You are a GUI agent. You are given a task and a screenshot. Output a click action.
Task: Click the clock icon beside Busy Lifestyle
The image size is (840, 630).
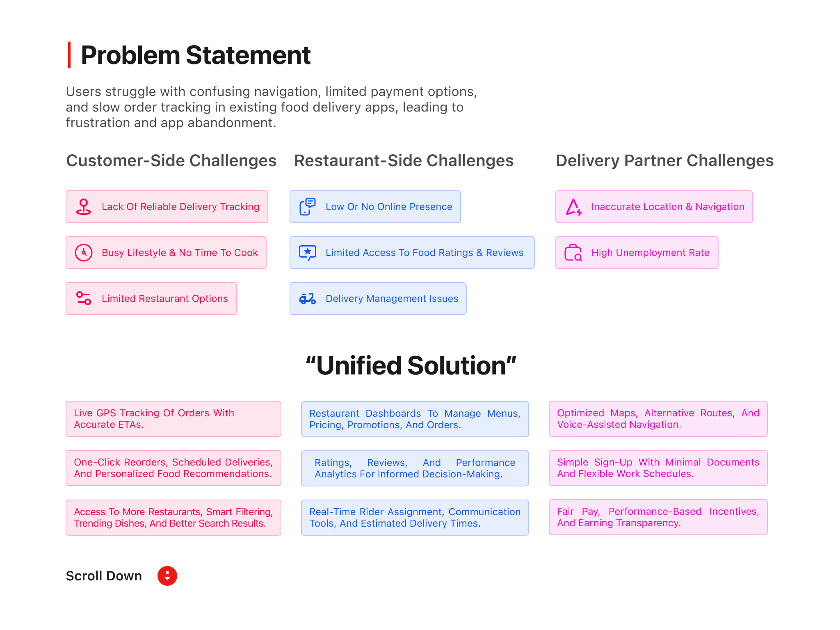(84, 253)
